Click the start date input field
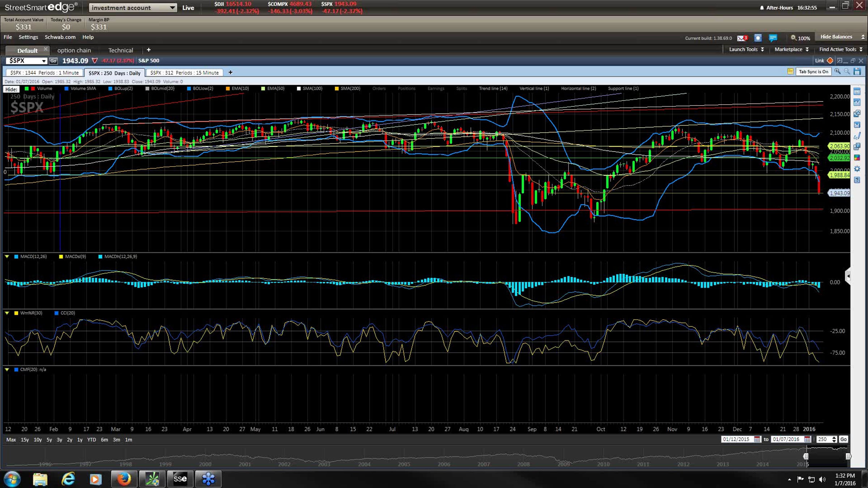Viewport: 868px width, 488px height. pyautogui.click(x=737, y=439)
